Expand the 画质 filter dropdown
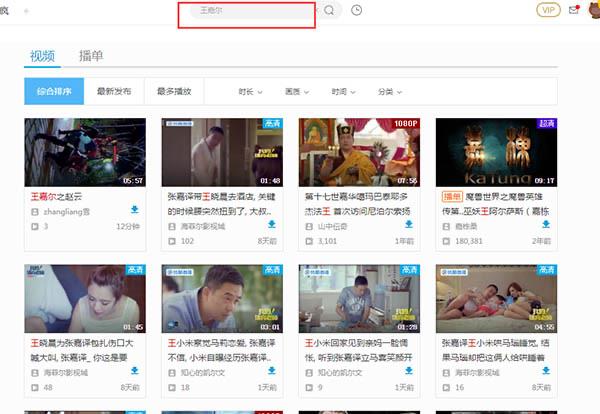Screen dimensions: 600x414 point(297,91)
